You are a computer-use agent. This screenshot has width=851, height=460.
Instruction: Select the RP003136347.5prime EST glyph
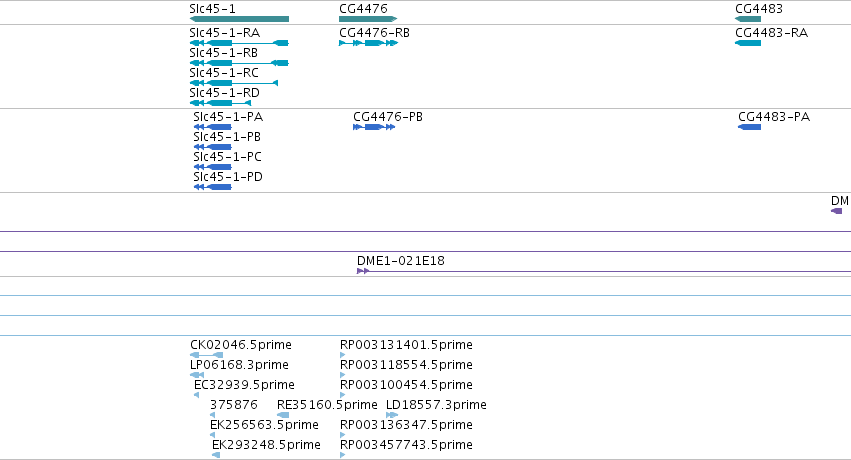pyautogui.click(x=342, y=435)
